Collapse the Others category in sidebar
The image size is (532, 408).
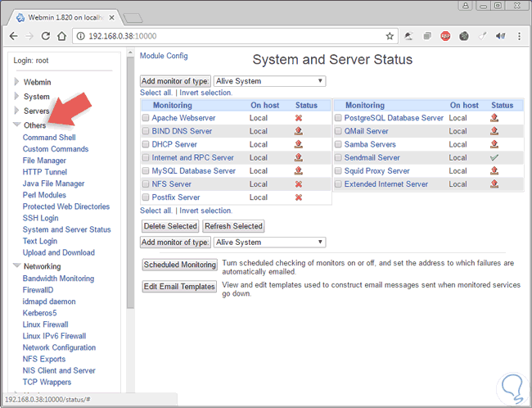17,125
